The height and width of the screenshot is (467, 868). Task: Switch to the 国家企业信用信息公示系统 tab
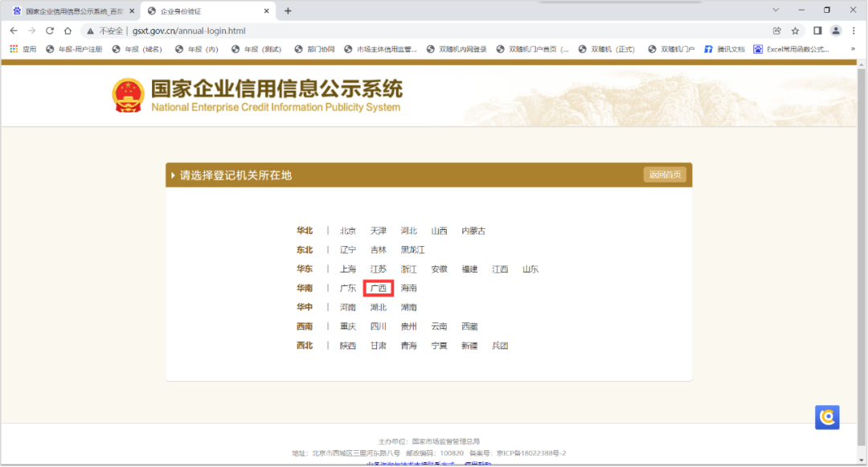(72, 11)
